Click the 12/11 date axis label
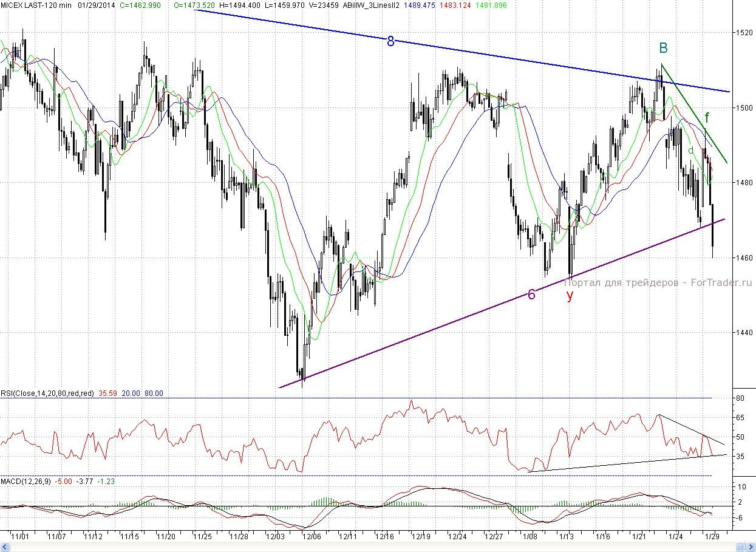 pyautogui.click(x=348, y=537)
